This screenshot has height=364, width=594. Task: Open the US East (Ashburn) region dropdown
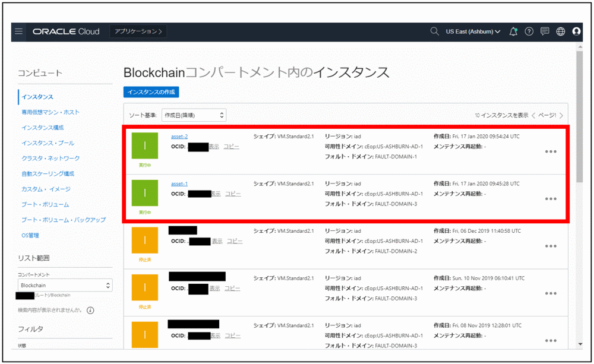coord(473,31)
